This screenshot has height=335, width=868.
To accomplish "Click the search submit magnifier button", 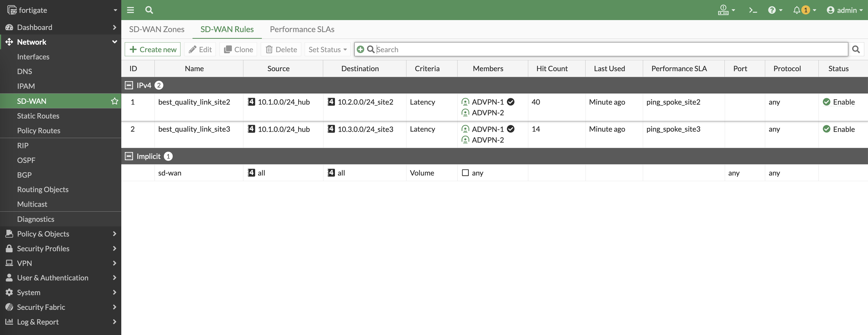I will (x=856, y=50).
